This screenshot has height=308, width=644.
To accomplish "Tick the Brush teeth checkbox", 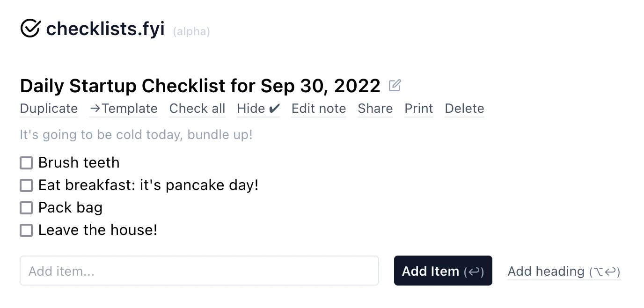I will pos(26,163).
